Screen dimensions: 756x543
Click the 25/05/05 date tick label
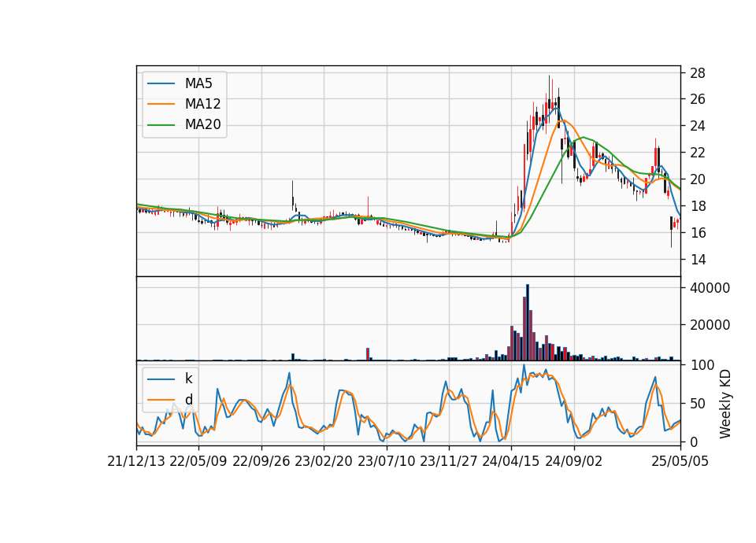(680, 461)
